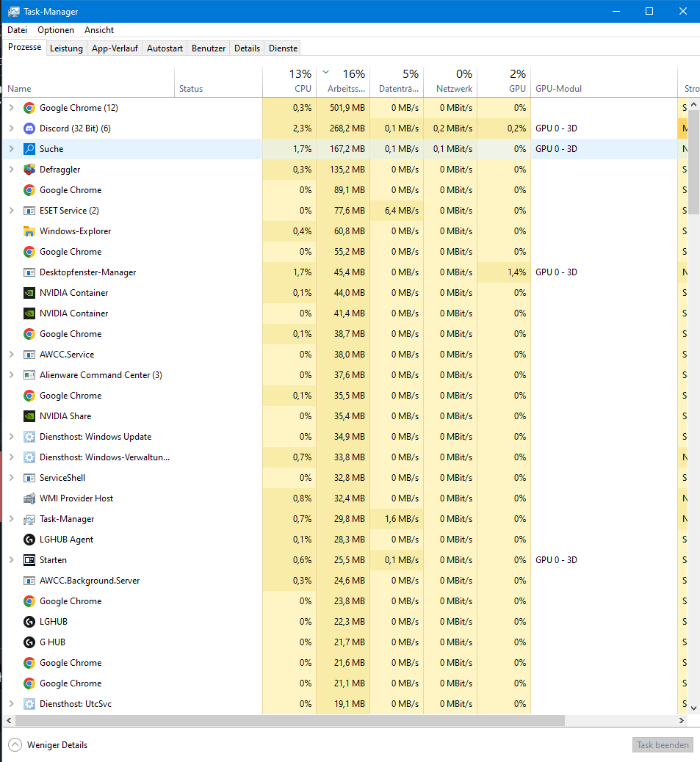
Task: Click the Task beenden button
Action: click(x=663, y=744)
